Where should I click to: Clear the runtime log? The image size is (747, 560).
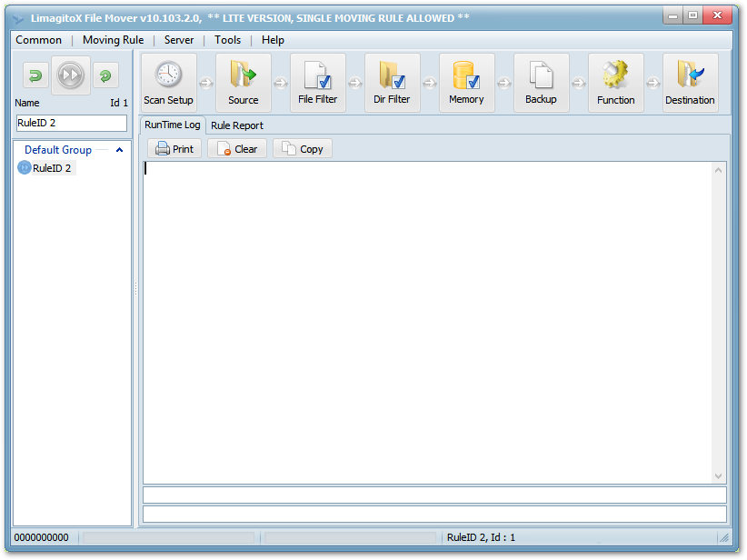pyautogui.click(x=237, y=149)
